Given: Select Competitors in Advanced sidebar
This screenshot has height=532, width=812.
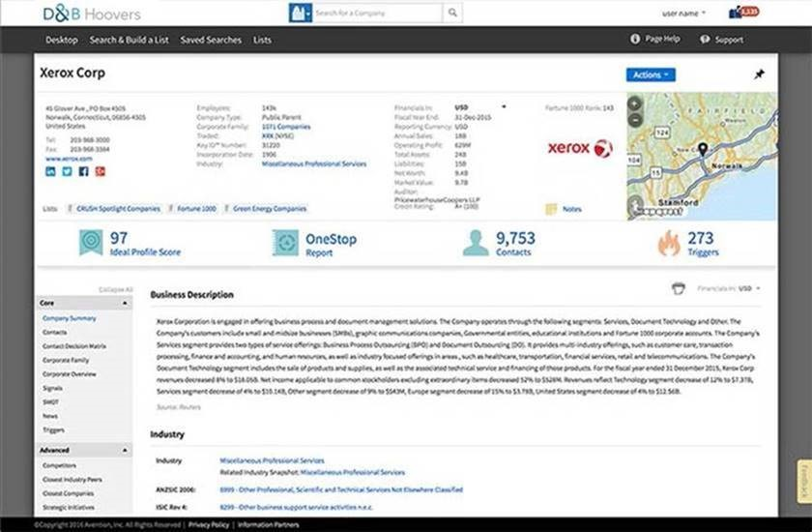Looking at the screenshot, I should pyautogui.click(x=60, y=465).
